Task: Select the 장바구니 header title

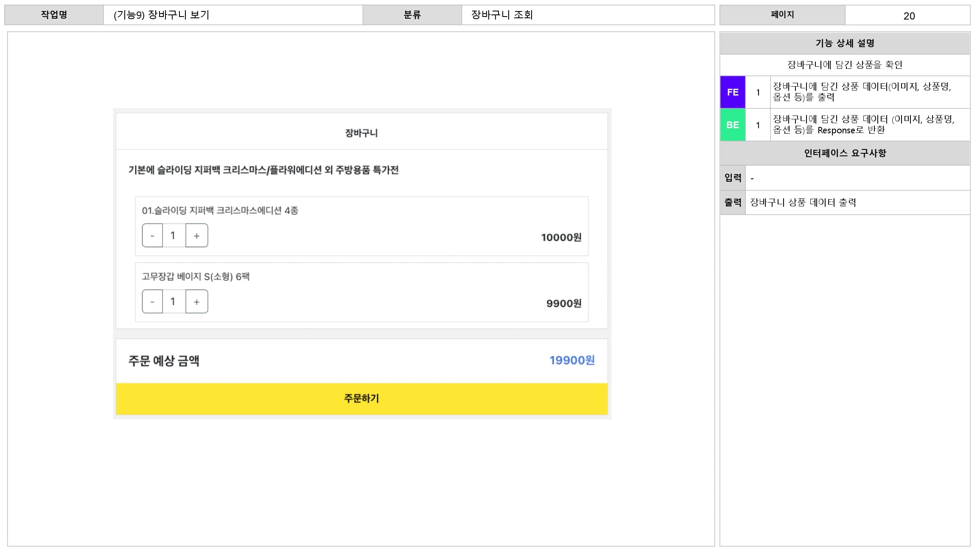Action: (x=361, y=133)
